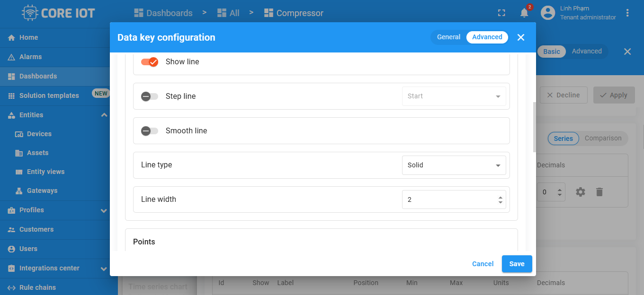Select Advanced mode in widget editor
This screenshot has width=644, height=295.
coord(587,52)
